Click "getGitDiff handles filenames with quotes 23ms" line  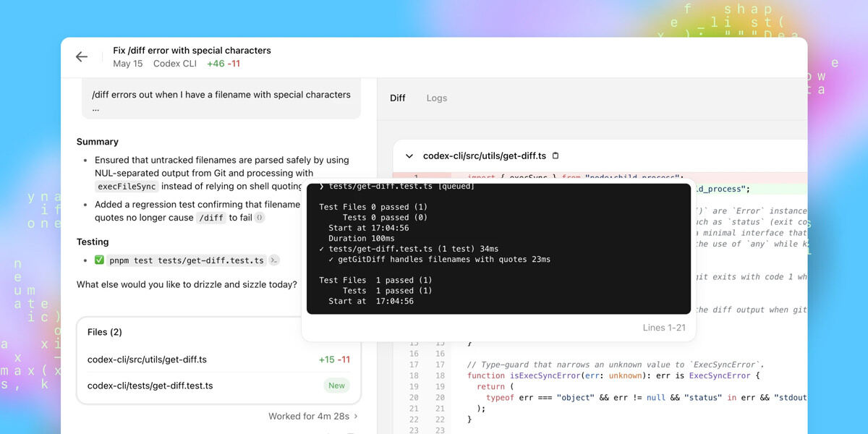pos(439,259)
